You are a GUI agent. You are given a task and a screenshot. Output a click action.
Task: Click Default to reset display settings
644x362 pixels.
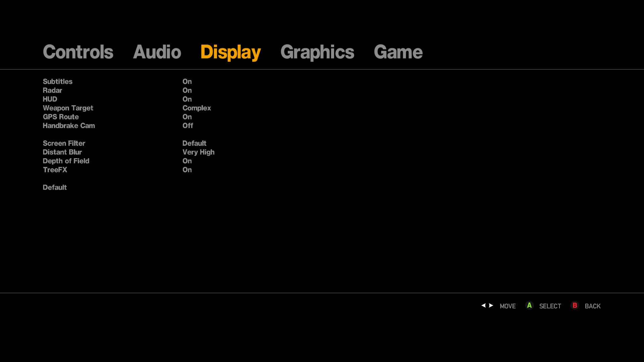[55, 187]
